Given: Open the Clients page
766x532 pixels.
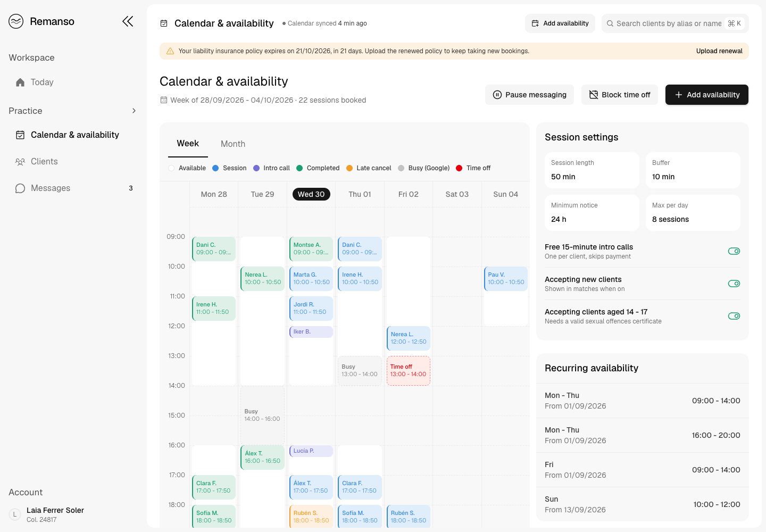Looking at the screenshot, I should (x=73, y=162).
